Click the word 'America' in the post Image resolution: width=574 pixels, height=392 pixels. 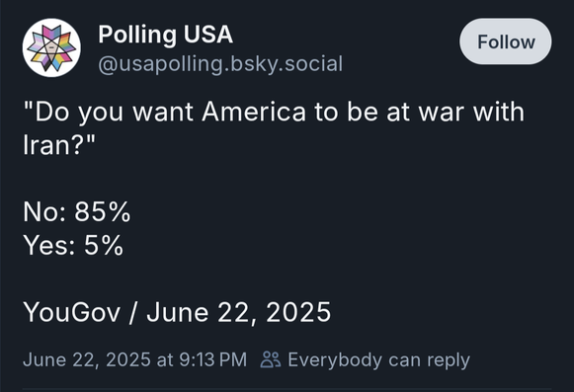(x=254, y=112)
